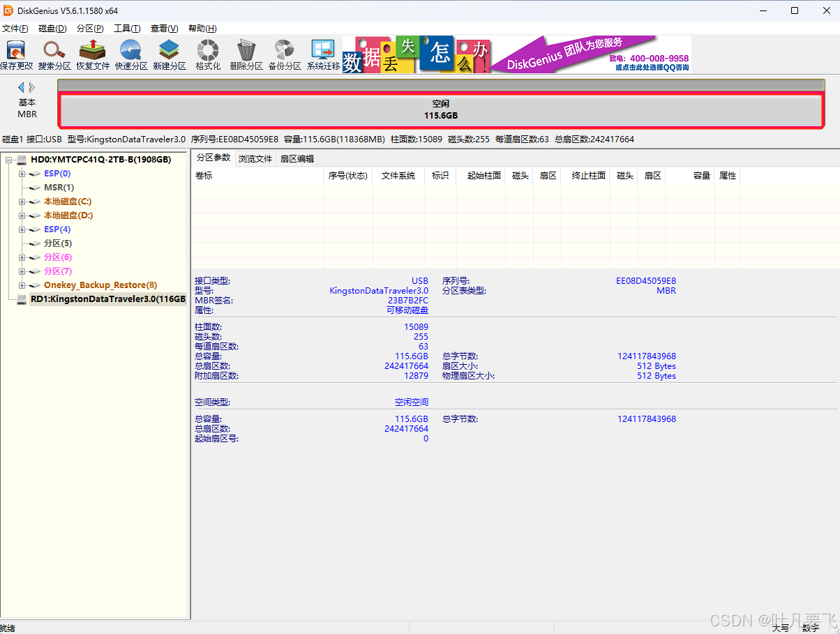Switch to the 扇区编辑 tab
The height and width of the screenshot is (634, 840).
(297, 158)
